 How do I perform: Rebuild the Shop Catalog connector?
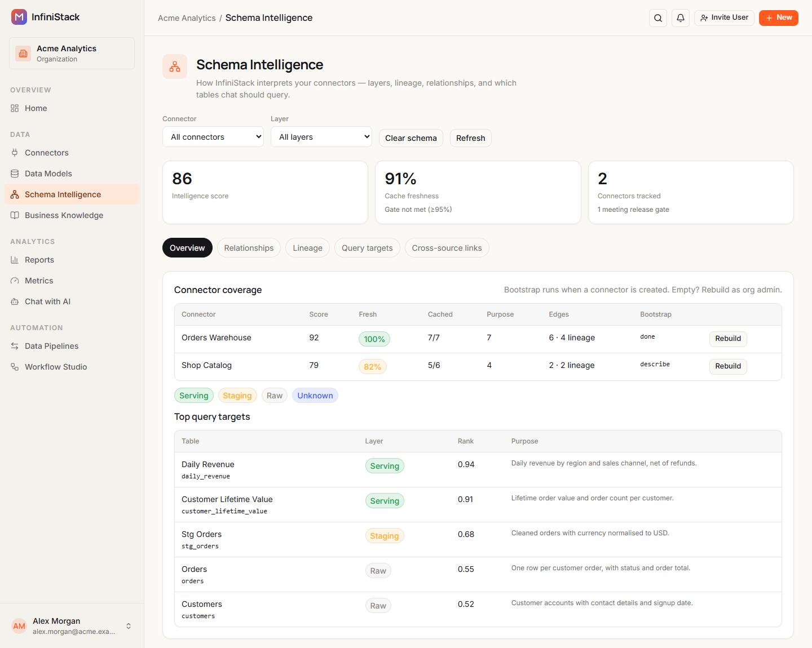728,366
